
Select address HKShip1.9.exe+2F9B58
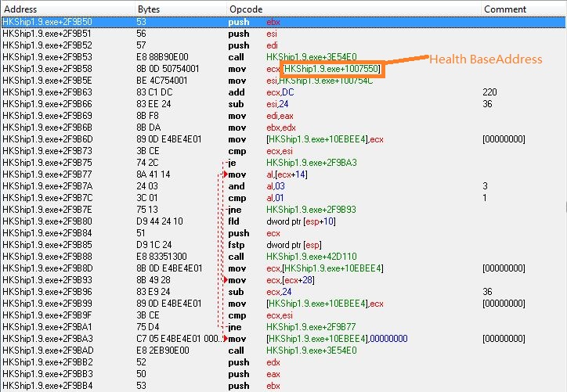[47, 69]
